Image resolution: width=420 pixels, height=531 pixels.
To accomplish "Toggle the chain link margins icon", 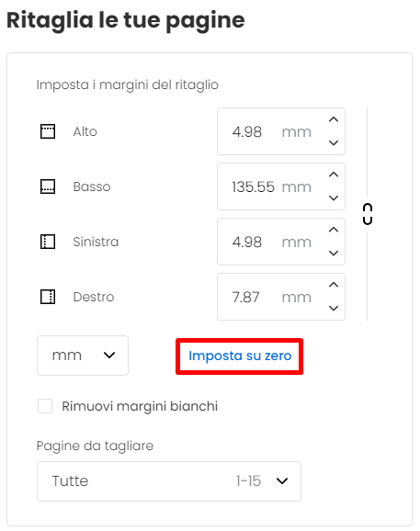I will (x=368, y=214).
